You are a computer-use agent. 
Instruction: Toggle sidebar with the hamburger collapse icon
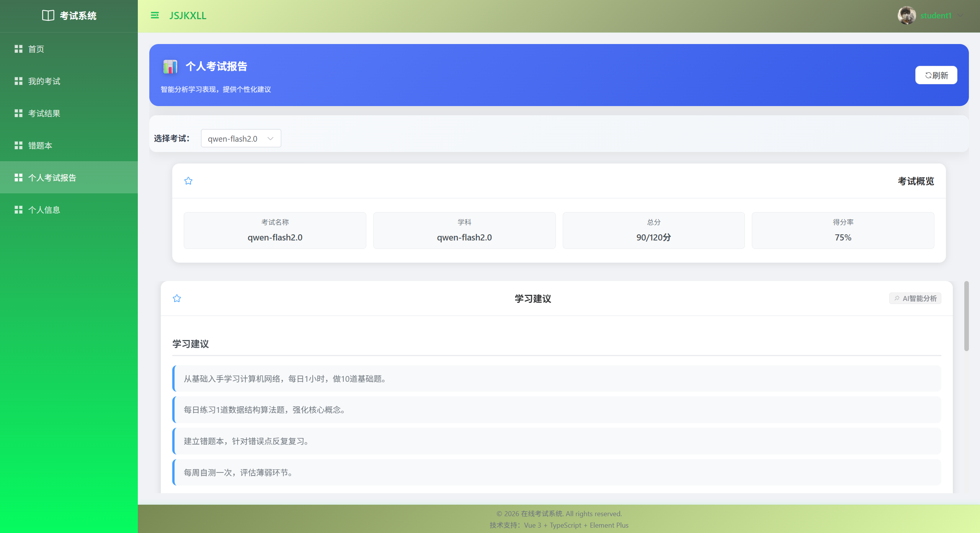point(155,16)
